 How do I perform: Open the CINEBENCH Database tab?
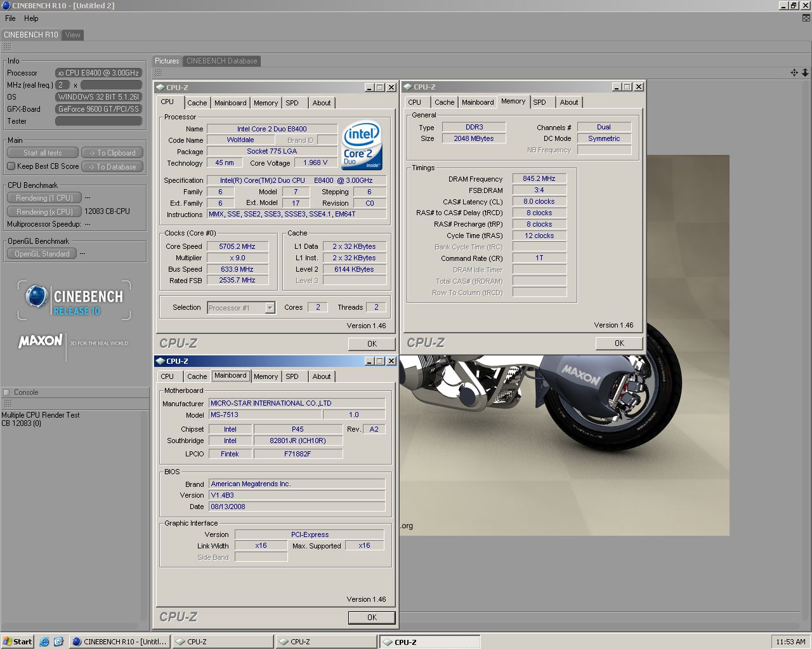tap(222, 61)
